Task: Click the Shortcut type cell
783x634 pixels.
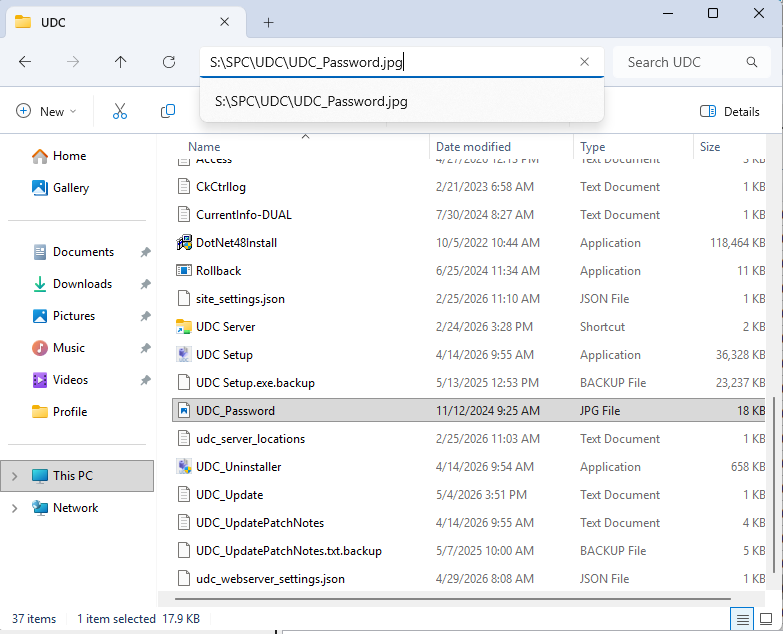Action: tap(602, 326)
